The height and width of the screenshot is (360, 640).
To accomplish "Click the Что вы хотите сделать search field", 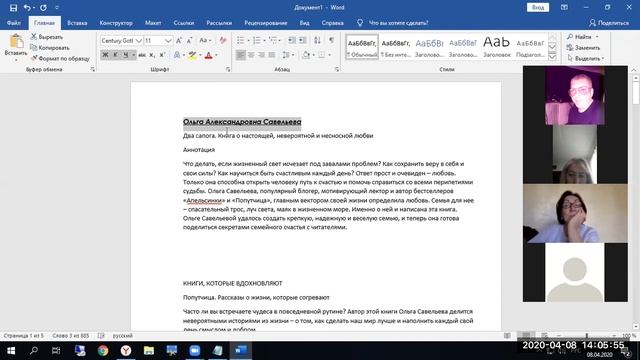I will 398,23.
